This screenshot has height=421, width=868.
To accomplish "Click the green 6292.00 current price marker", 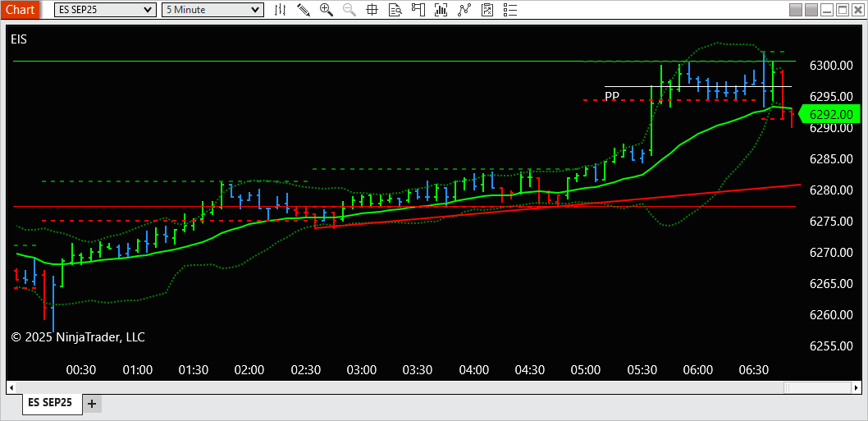I will (x=829, y=115).
